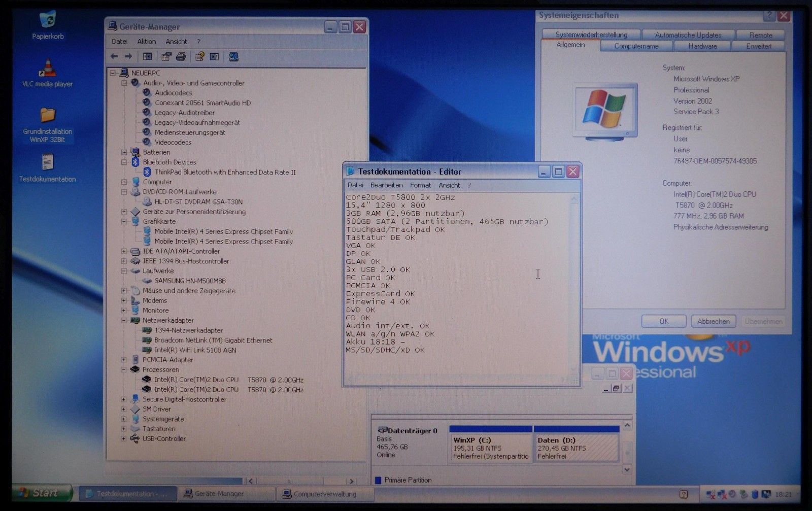Click the Abbrechen button

tap(713, 321)
